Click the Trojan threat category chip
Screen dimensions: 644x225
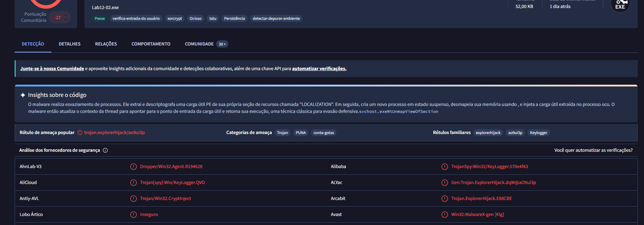tap(282, 133)
